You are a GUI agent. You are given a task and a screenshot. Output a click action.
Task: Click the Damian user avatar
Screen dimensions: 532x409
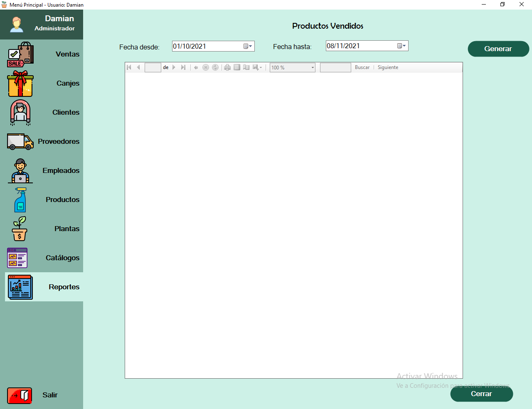tap(17, 25)
